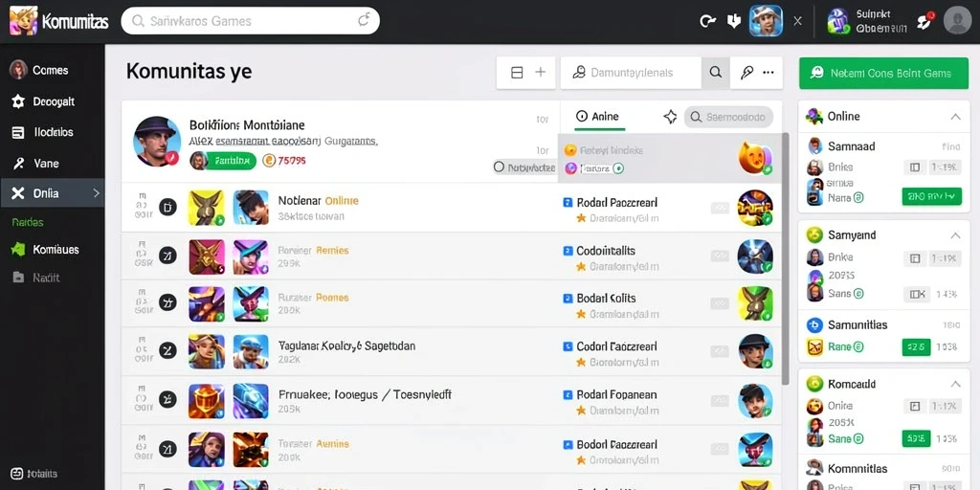Click the refresh icon inside the top search bar
This screenshot has height=490, width=980.
tap(364, 21)
